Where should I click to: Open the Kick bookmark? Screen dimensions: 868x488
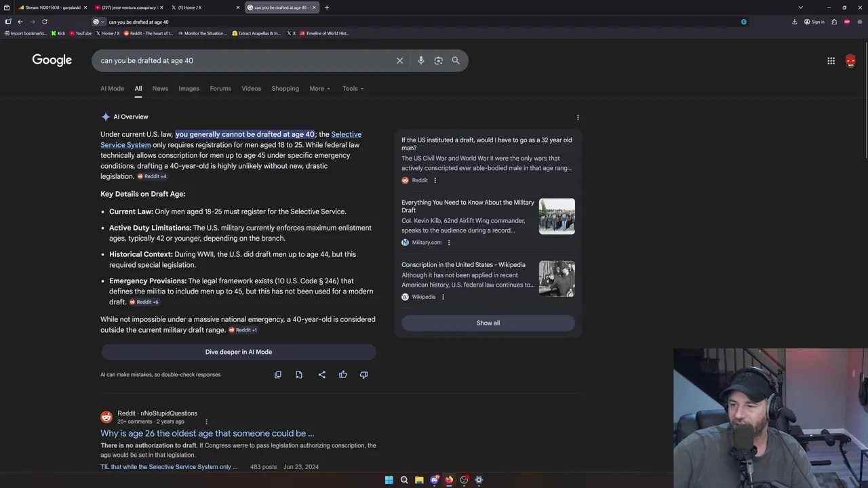click(x=58, y=33)
